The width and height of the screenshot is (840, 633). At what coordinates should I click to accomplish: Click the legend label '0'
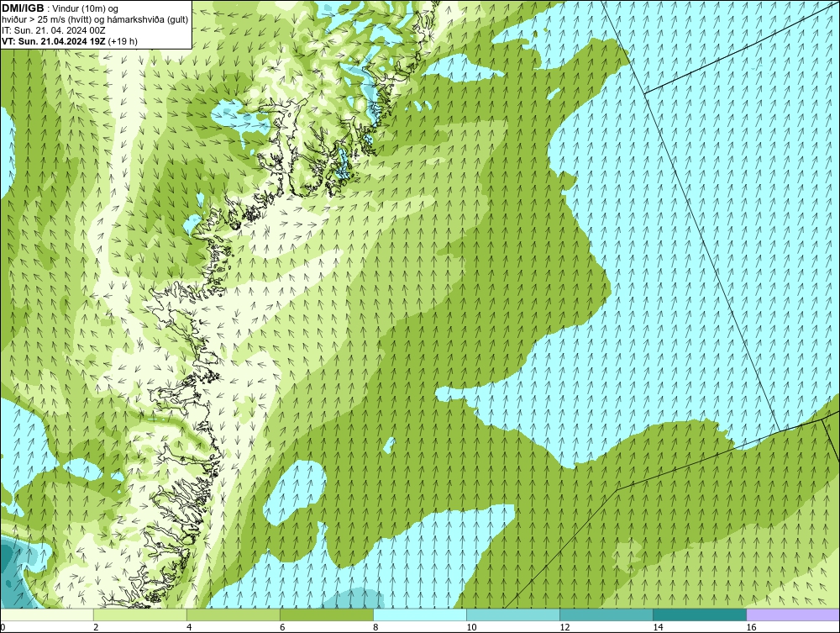[x=3, y=627]
